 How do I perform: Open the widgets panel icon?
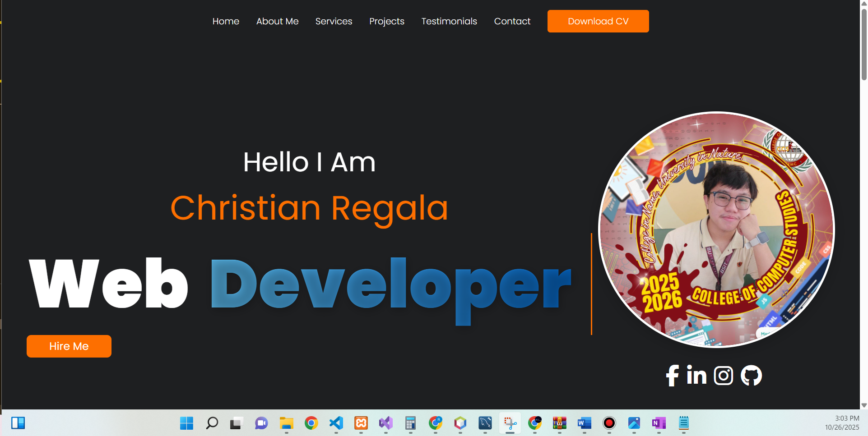18,423
